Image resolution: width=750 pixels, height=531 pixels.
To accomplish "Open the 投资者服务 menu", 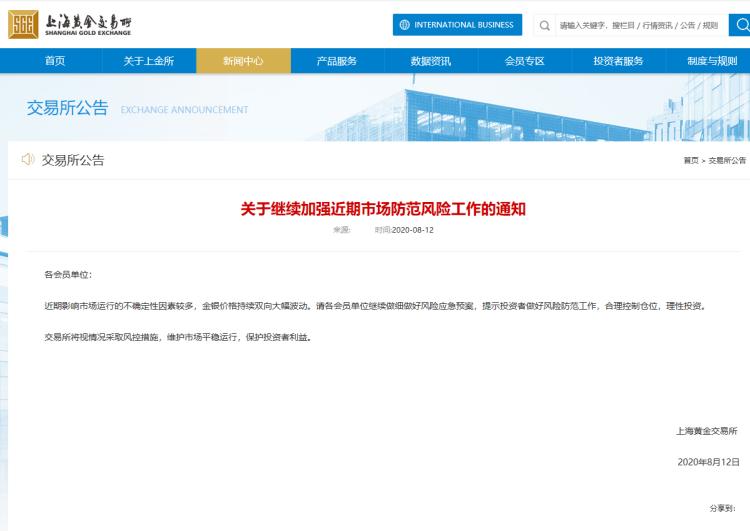I will (x=618, y=61).
